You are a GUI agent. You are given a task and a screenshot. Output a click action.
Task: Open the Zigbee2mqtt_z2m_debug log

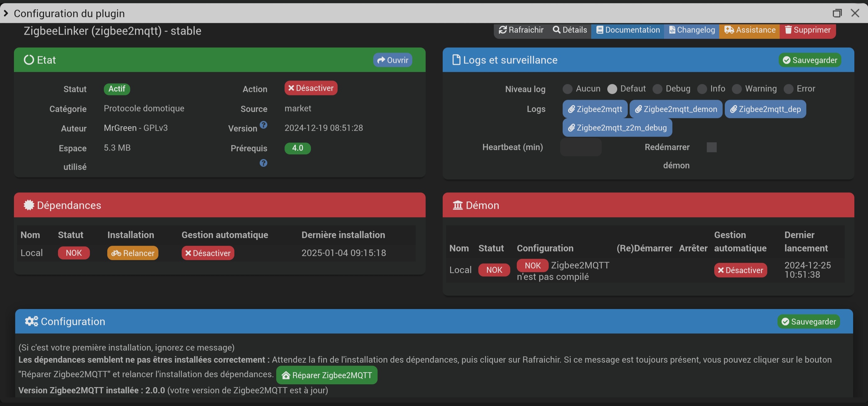[x=617, y=128]
